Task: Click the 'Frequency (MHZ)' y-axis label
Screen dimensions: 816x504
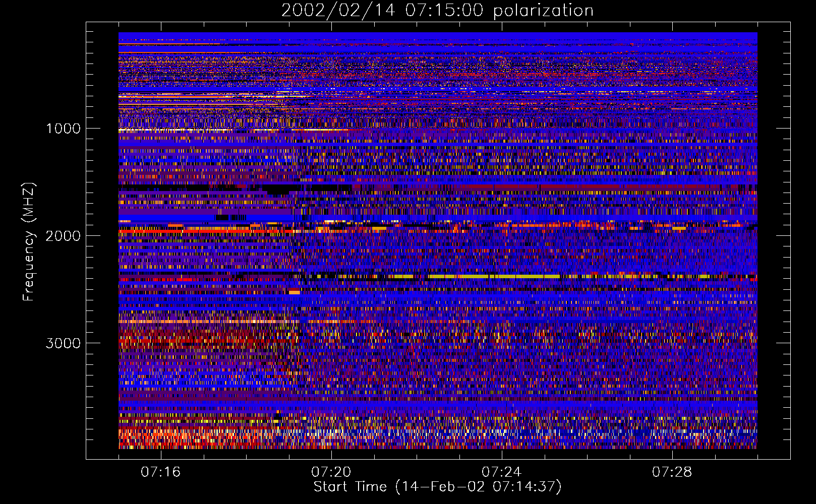Action: pyautogui.click(x=29, y=241)
